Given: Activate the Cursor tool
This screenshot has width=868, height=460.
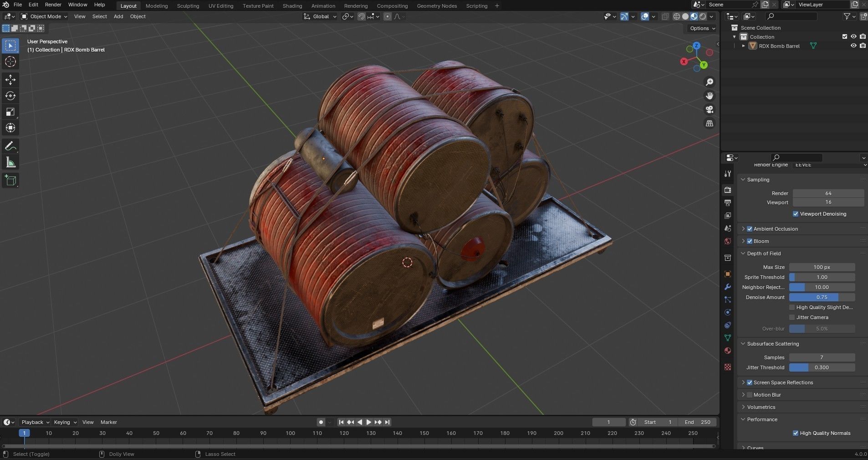Looking at the screenshot, I should click(10, 62).
